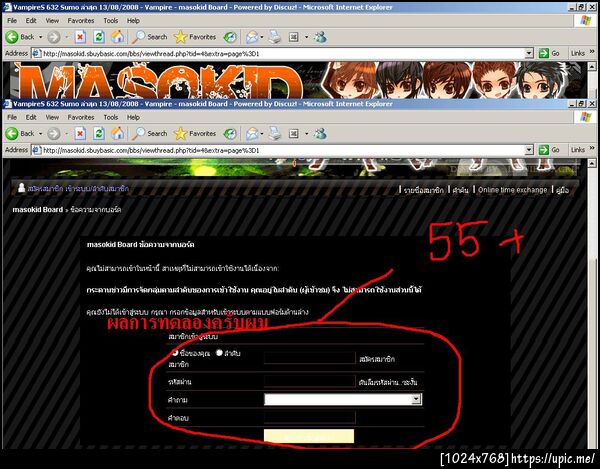Click Back in the lower browser window toolbar
The height and width of the screenshot is (469, 600).
[x=20, y=134]
